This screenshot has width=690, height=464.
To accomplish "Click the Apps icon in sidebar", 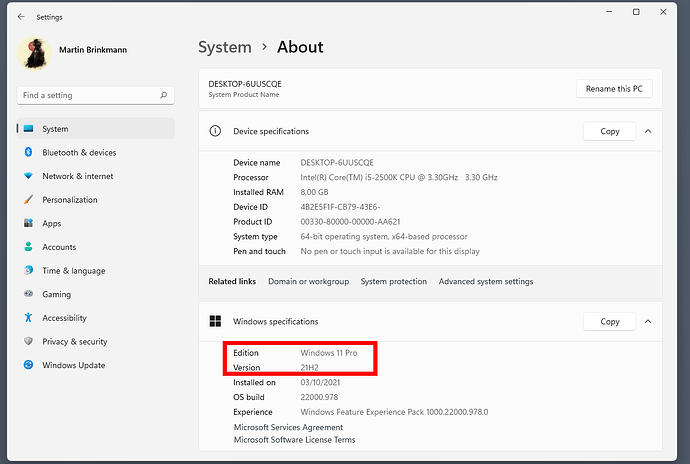I will coord(29,223).
